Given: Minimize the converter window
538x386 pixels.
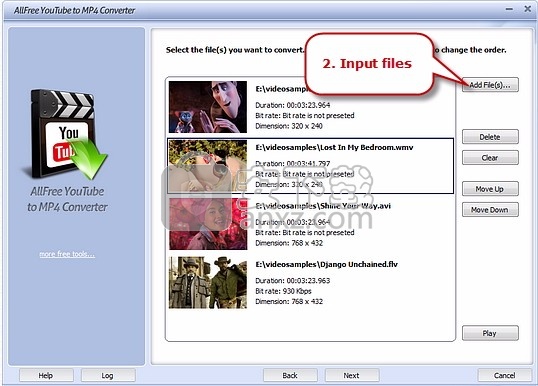Looking at the screenshot, I should pos(510,9).
